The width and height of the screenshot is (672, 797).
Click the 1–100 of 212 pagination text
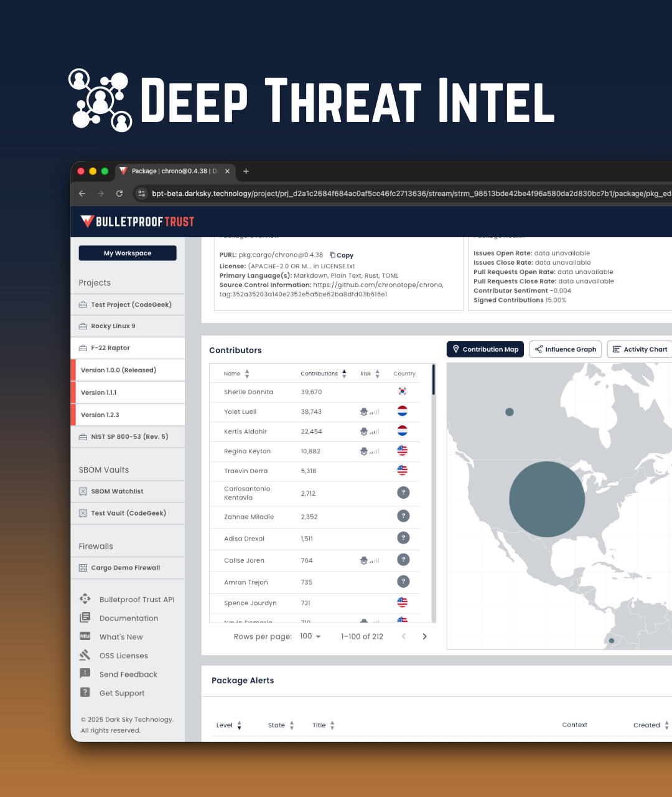click(x=362, y=636)
